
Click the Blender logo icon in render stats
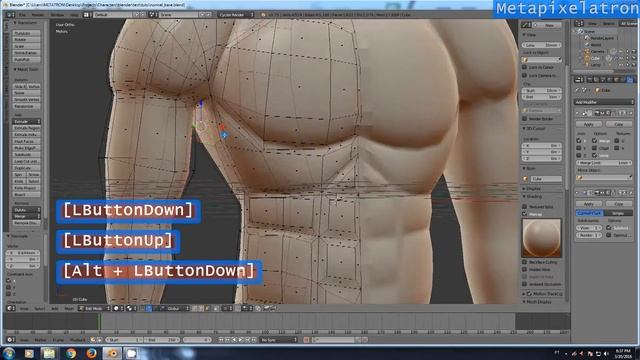click(264, 15)
